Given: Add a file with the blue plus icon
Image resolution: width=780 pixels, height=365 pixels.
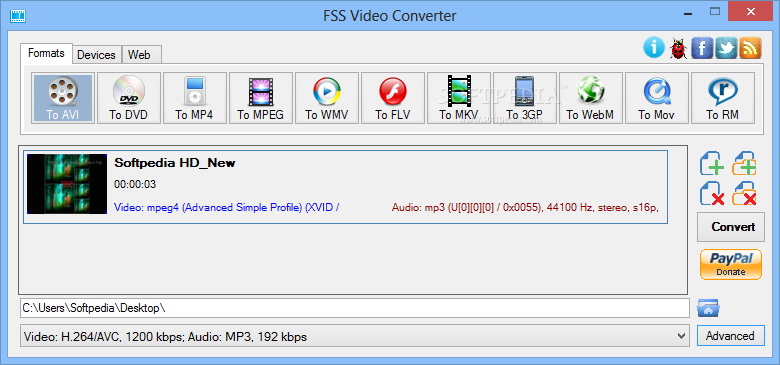Looking at the screenshot, I should coord(712,163).
